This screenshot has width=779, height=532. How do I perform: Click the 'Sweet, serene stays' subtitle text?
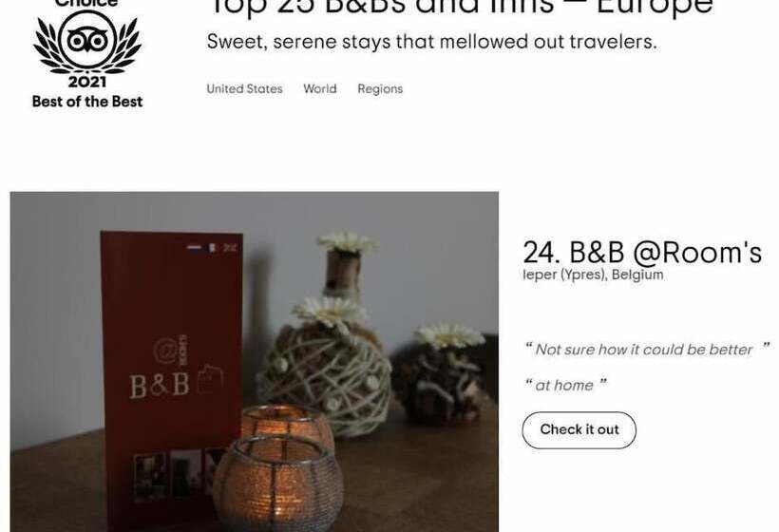click(x=431, y=42)
